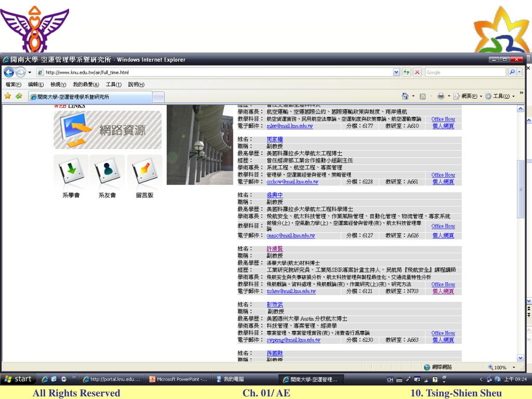Click the on-screen keyboard icon on language bar

400,380
